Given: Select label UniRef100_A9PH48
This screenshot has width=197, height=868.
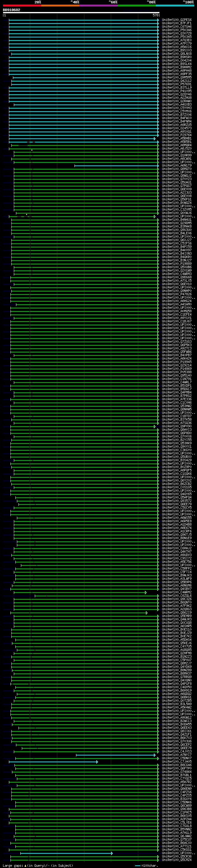Looking at the screenshot, I should 177,71.
